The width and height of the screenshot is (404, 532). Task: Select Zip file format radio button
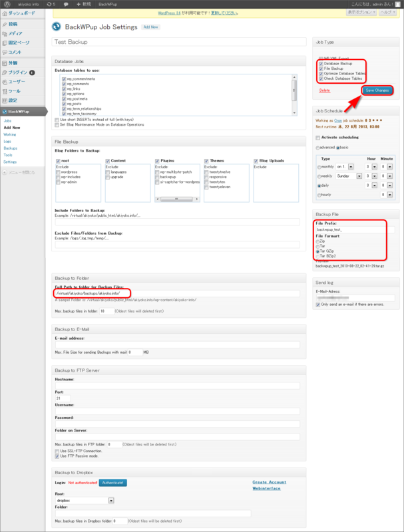[317, 241]
